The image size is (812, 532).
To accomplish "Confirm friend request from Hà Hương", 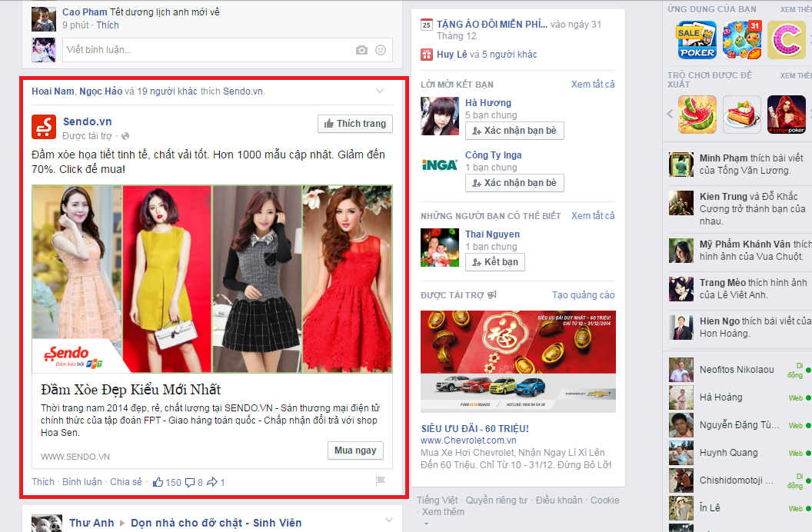I will pos(514,131).
